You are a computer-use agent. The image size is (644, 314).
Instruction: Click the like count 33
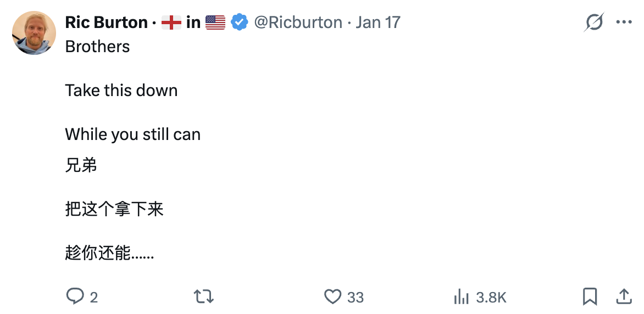click(356, 298)
